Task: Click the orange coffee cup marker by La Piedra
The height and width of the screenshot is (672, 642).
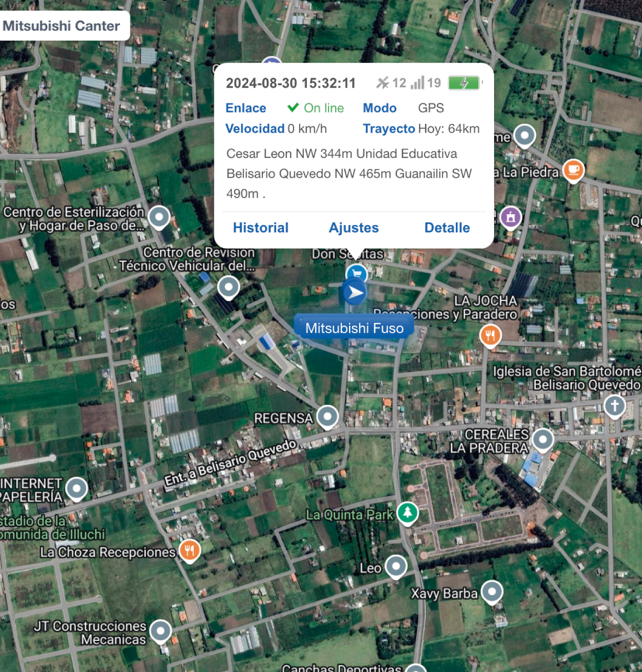Action: point(574,171)
